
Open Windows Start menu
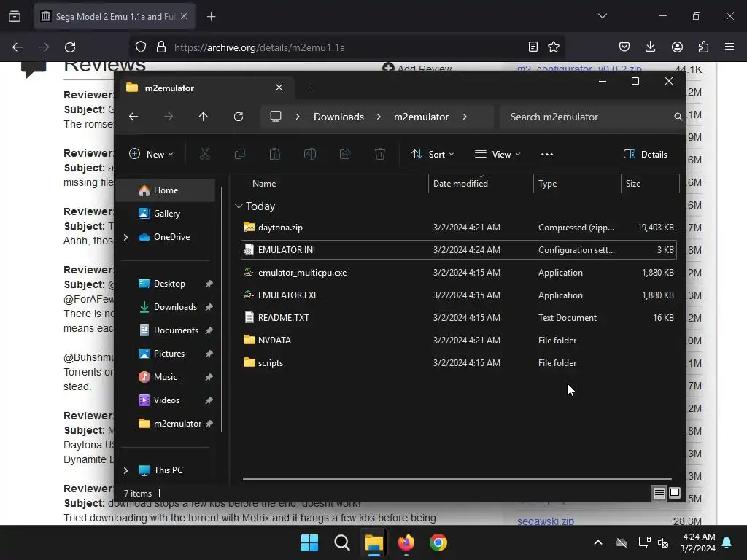[309, 542]
